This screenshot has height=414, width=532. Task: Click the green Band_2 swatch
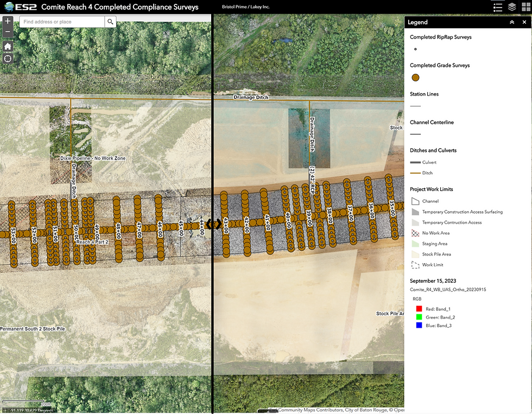(419, 317)
